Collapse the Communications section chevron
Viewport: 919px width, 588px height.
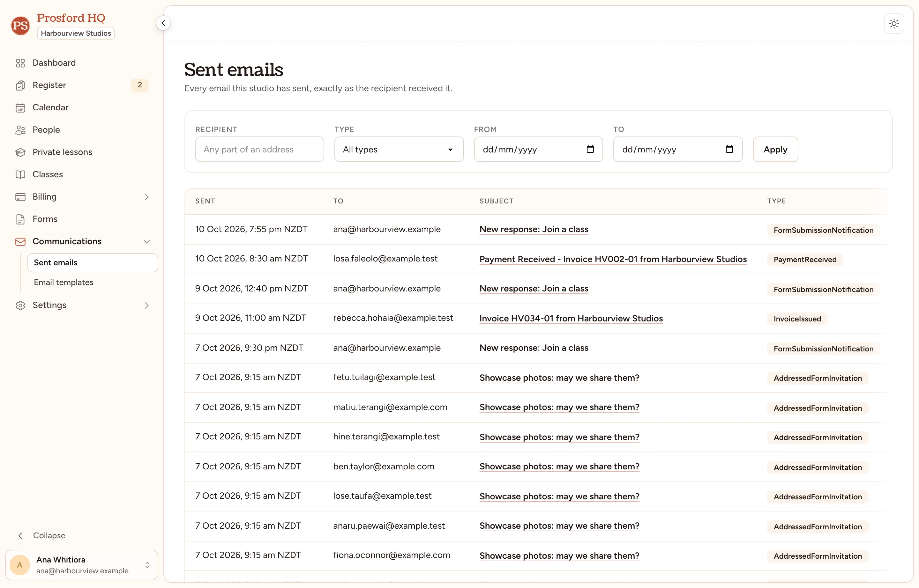point(147,242)
